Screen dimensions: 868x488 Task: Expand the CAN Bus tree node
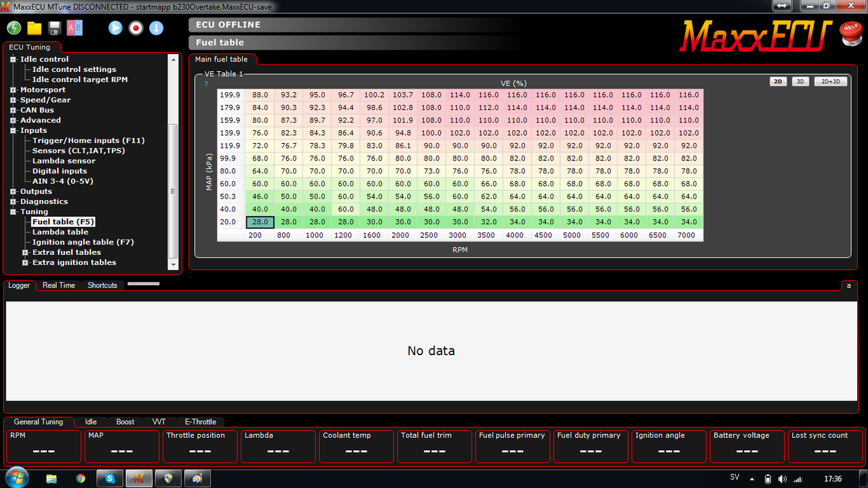(x=13, y=110)
